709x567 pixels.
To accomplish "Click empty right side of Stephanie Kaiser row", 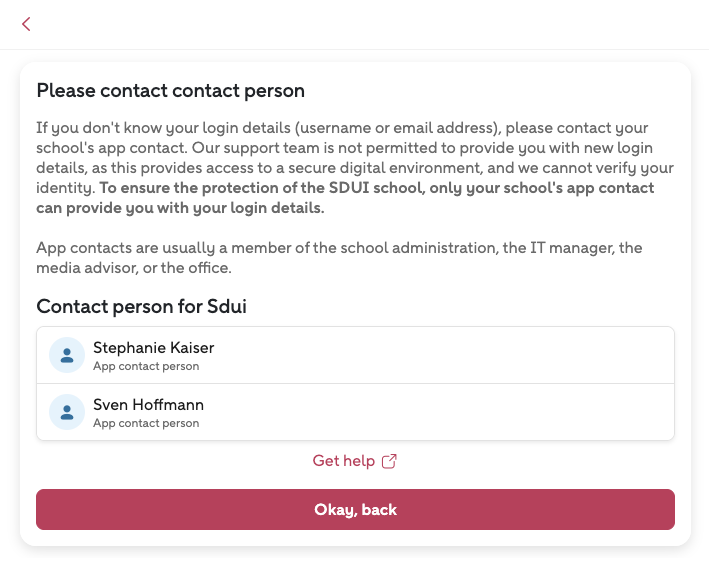I will [500, 355].
